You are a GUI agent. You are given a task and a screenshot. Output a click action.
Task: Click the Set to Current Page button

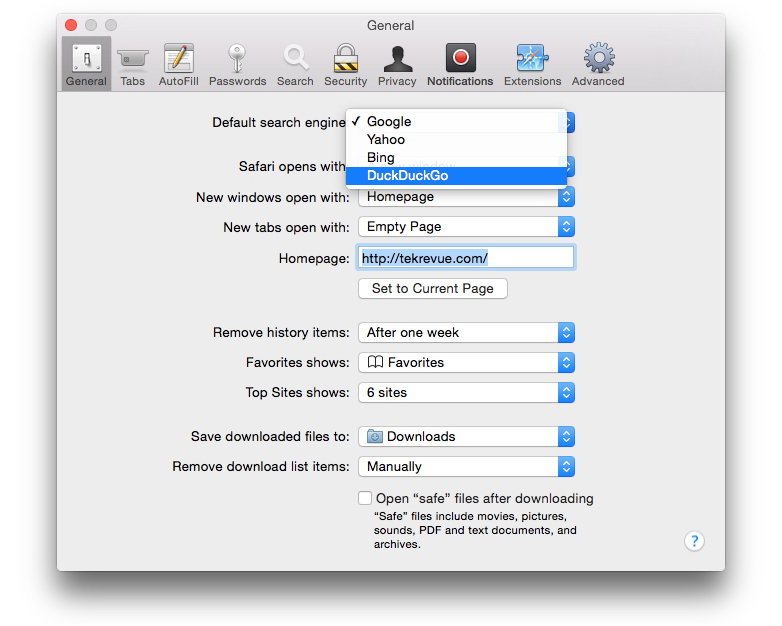(x=433, y=289)
